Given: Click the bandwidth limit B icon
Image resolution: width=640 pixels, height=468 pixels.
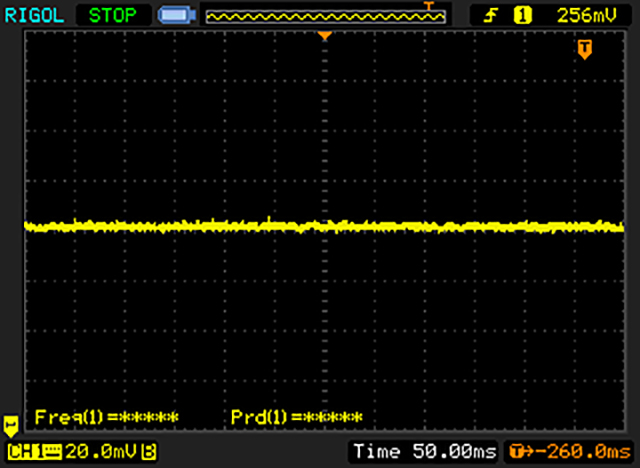Looking at the screenshot, I should coord(149,452).
